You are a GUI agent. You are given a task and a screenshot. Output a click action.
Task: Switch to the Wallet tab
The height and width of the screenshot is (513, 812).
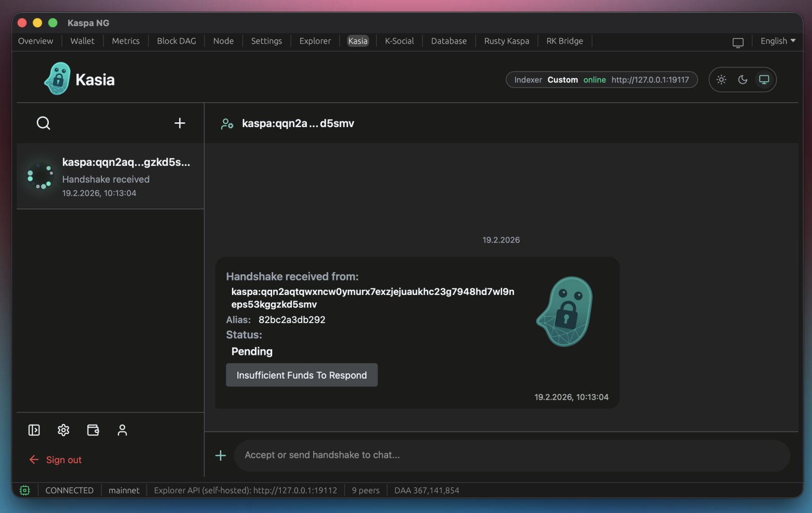[x=82, y=41]
